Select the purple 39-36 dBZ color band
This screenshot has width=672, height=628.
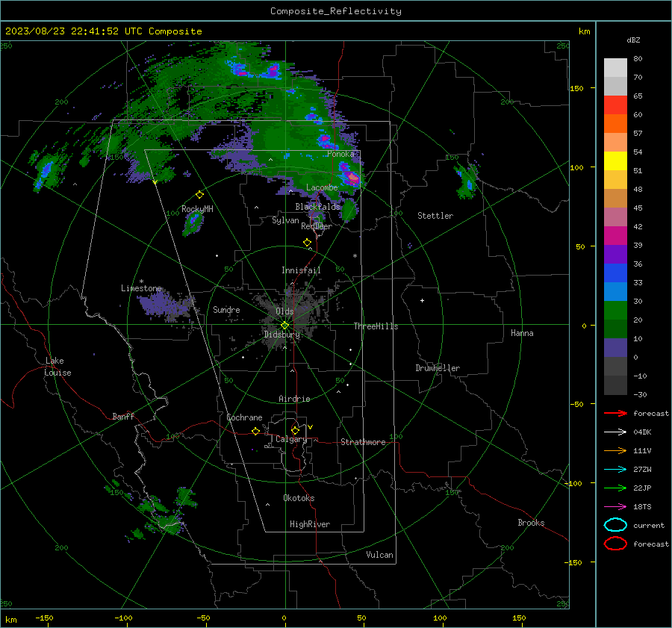coord(615,255)
